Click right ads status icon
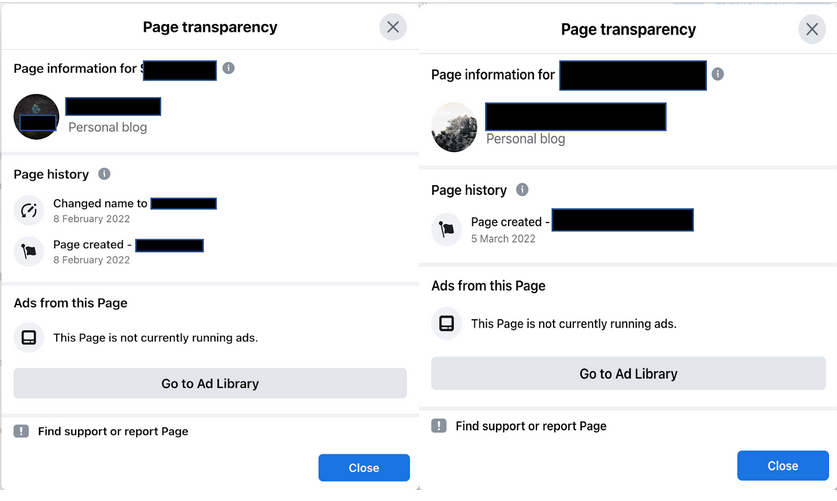The image size is (837, 501). tap(447, 324)
